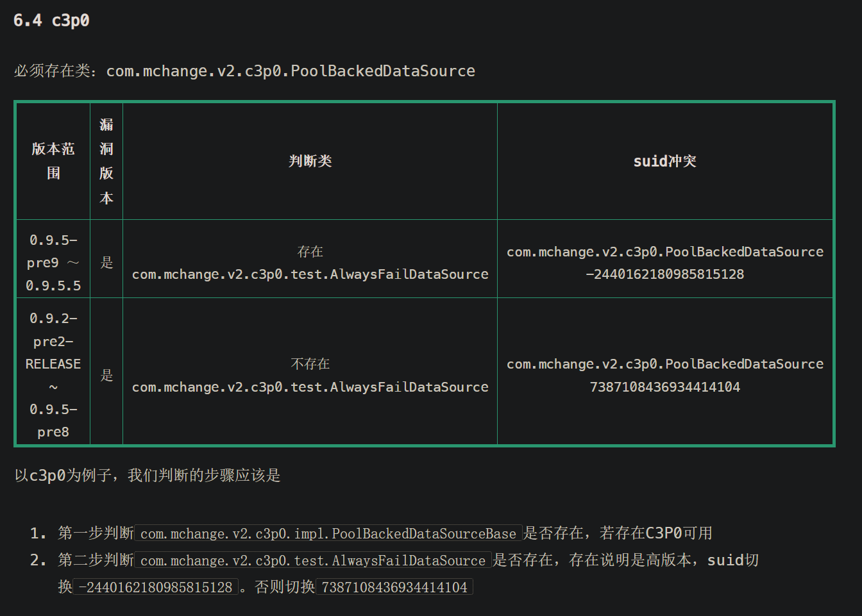This screenshot has height=616, width=862.
Task: Click the "suid冲突" table column header
Action: [664, 161]
